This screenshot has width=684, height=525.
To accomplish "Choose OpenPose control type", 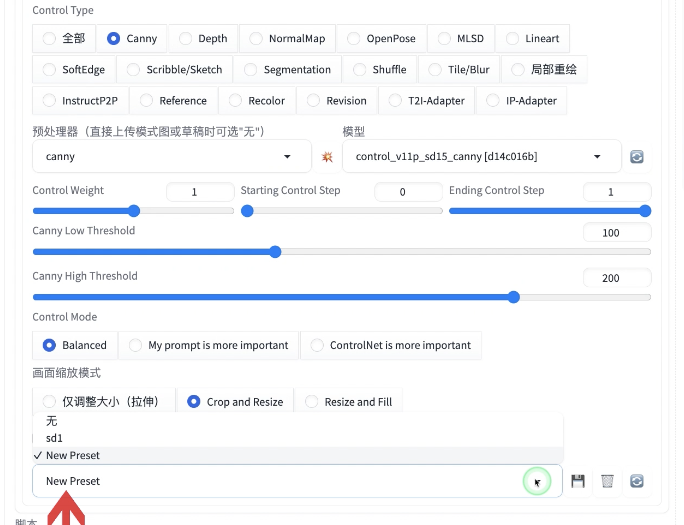I will click(382, 38).
